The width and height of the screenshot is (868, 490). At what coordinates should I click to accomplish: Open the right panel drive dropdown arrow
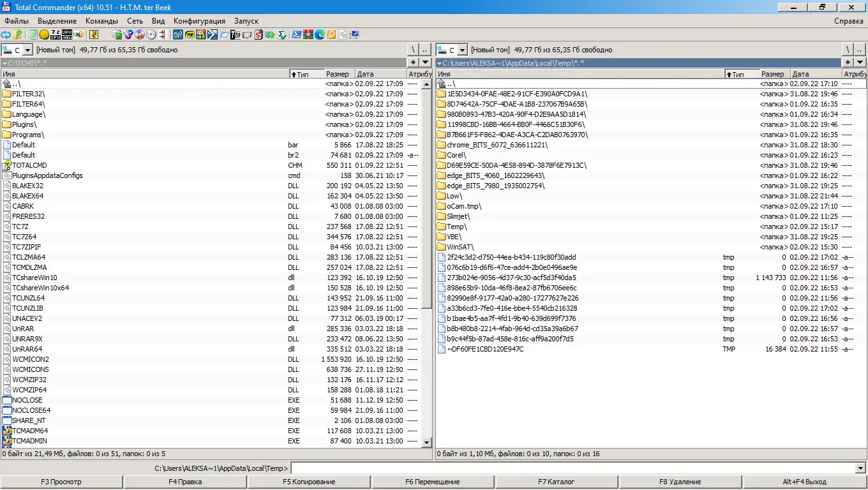pyautogui.click(x=461, y=49)
